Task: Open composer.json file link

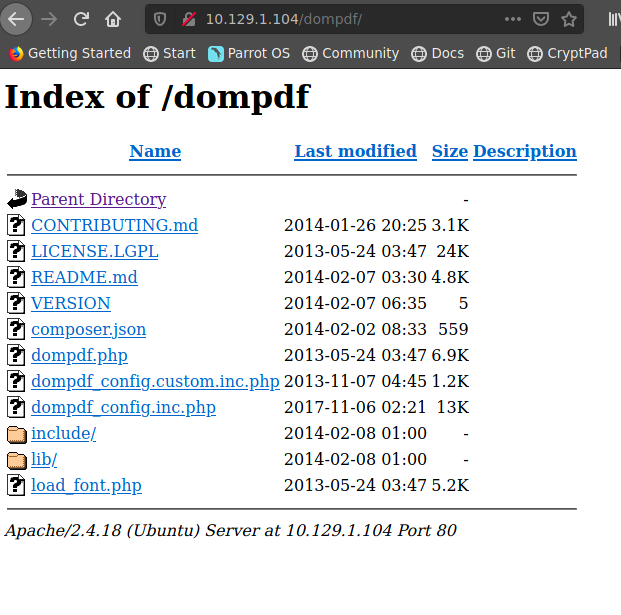Action: [x=89, y=329]
